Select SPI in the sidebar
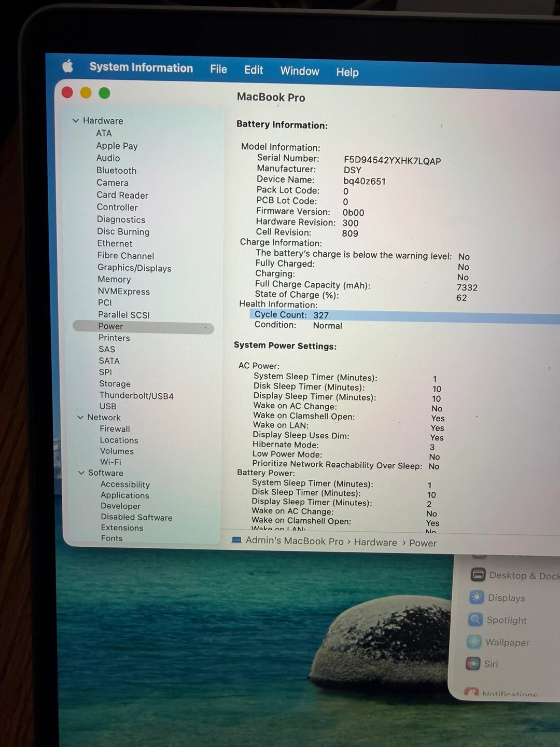Screen dimensions: 560x747 coord(106,372)
